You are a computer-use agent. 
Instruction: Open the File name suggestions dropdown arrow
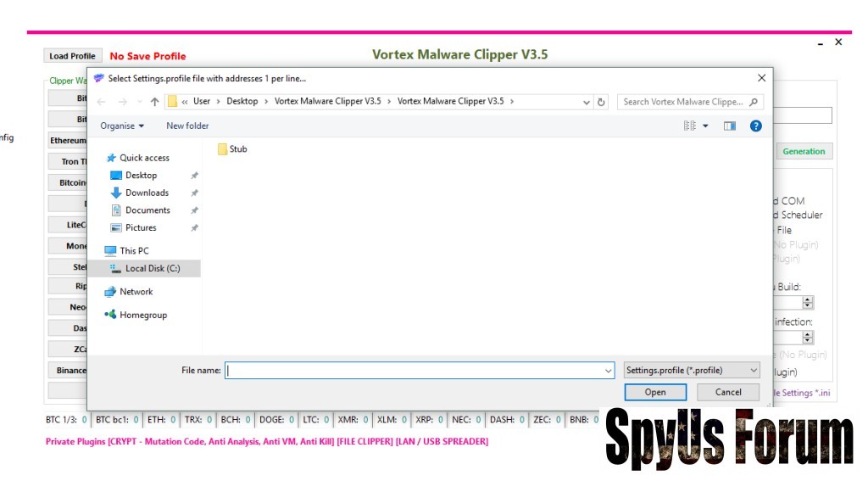(x=608, y=371)
